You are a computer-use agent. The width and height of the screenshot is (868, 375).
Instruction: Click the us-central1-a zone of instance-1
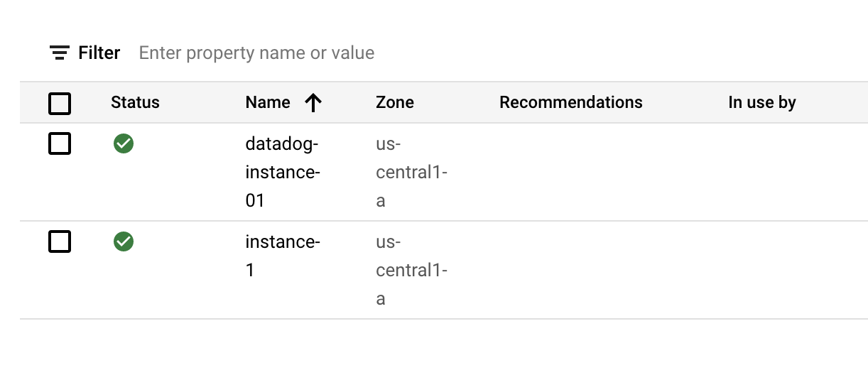[411, 271]
